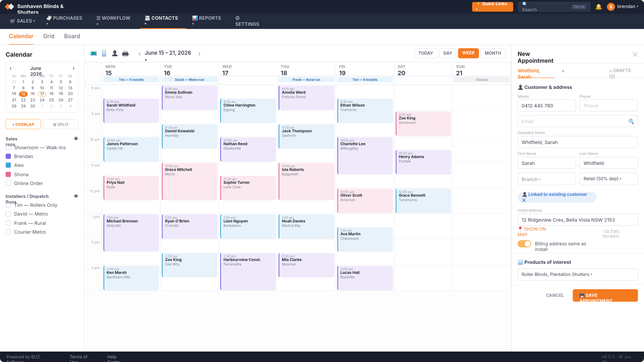Switch to Day view

pyautogui.click(x=448, y=53)
